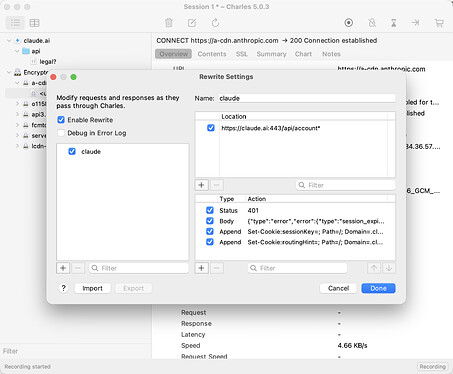This screenshot has width=453, height=374.
Task: Add a rewrite rule with plus button
Action: 201,268
